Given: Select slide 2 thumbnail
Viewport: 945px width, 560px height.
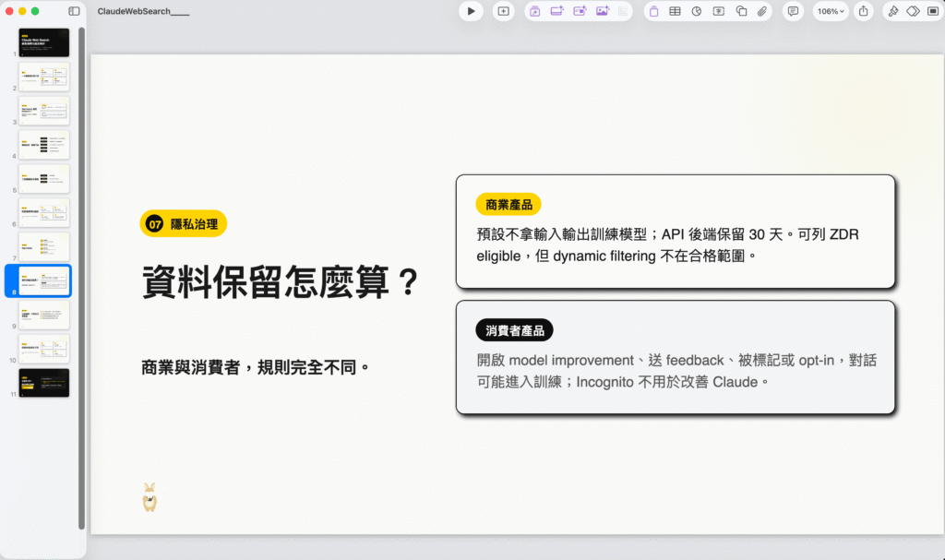Looking at the screenshot, I should click(x=44, y=77).
